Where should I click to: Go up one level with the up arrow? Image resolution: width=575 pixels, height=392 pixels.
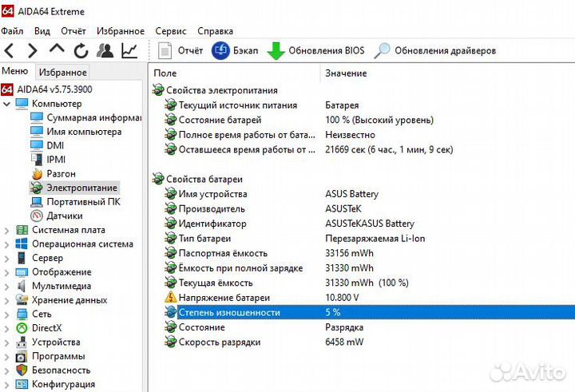click(57, 49)
